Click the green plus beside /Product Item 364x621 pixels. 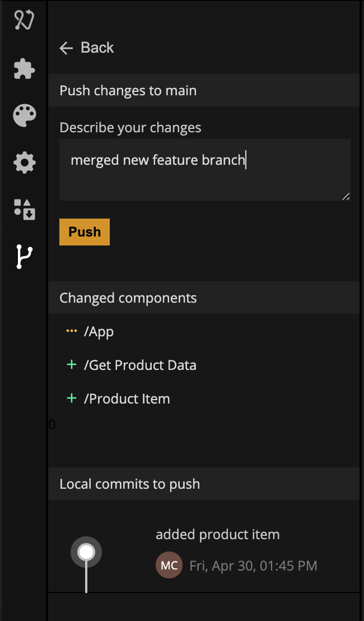pyautogui.click(x=71, y=398)
